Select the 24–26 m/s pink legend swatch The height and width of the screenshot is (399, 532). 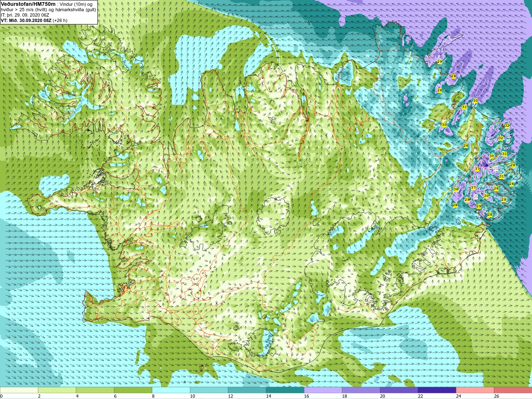[475, 390]
